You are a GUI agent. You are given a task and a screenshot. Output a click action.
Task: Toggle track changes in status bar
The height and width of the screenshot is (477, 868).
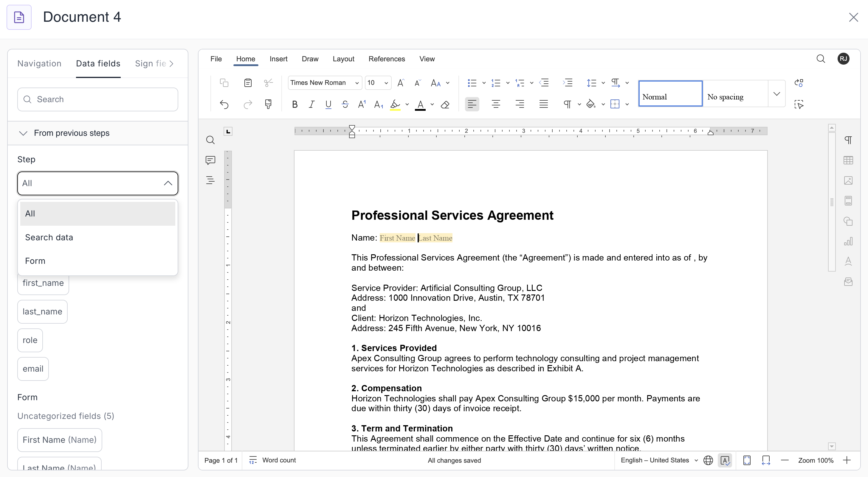coord(725,460)
